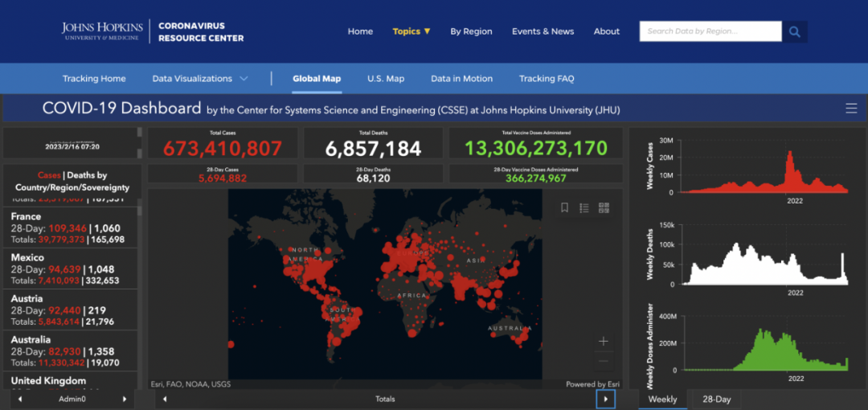Image resolution: width=868 pixels, height=410 pixels.
Task: Zoom in on the map with plus
Action: pyautogui.click(x=604, y=341)
